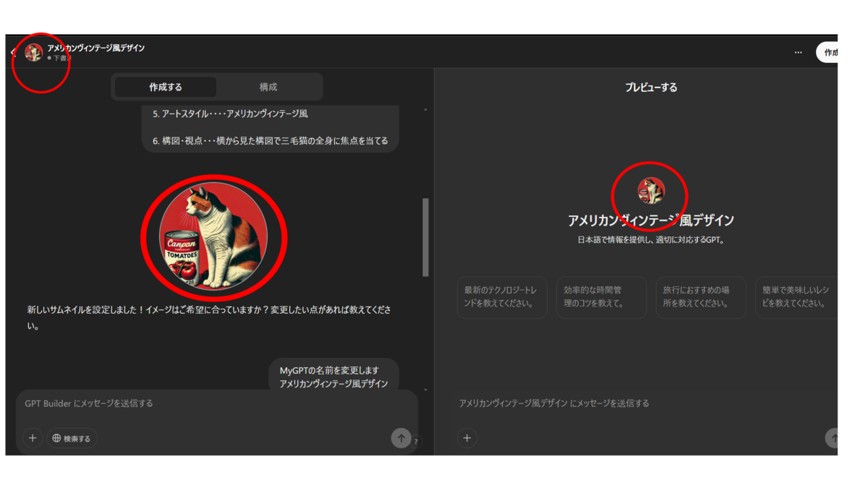The image size is (868, 488).
Task: Click description 日本語で情報を提供し text
Action: point(651,240)
